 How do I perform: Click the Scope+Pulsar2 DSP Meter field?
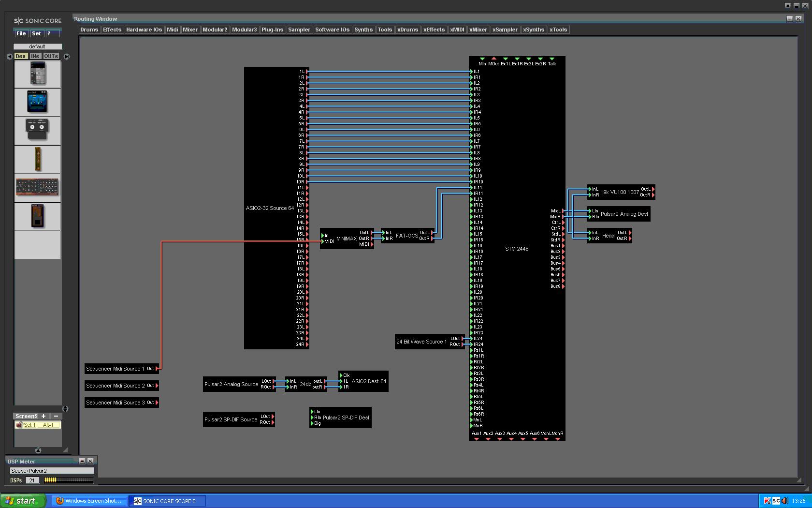pos(52,470)
